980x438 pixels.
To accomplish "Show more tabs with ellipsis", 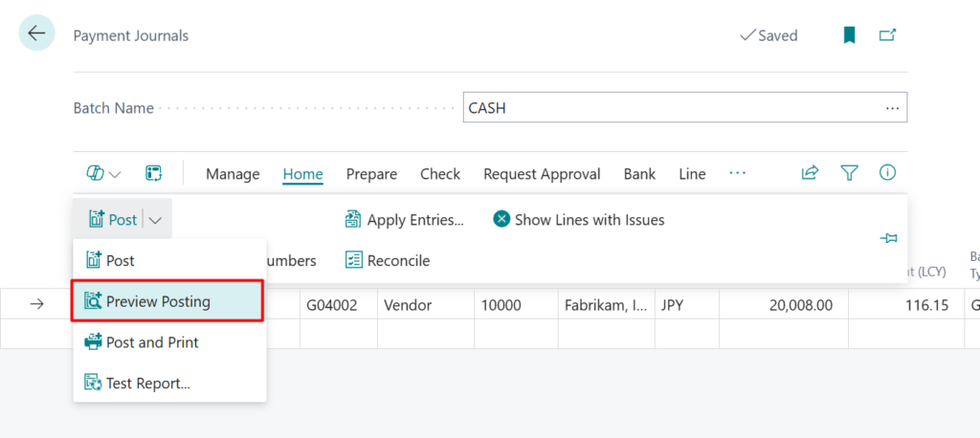I will pyautogui.click(x=737, y=173).
